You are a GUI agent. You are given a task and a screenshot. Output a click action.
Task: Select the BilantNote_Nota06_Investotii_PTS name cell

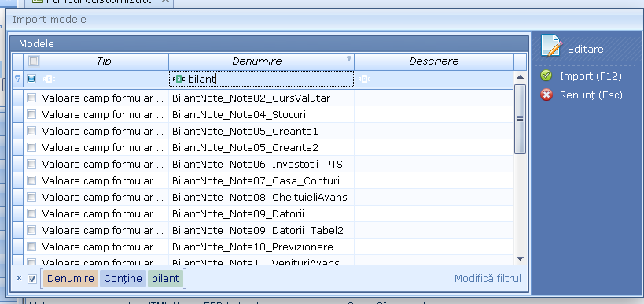click(x=261, y=164)
